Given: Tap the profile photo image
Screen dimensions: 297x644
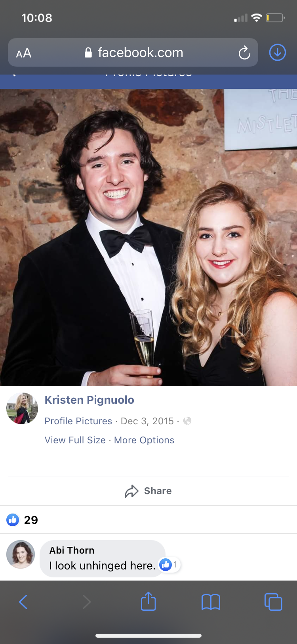Looking at the screenshot, I should click(x=148, y=237).
